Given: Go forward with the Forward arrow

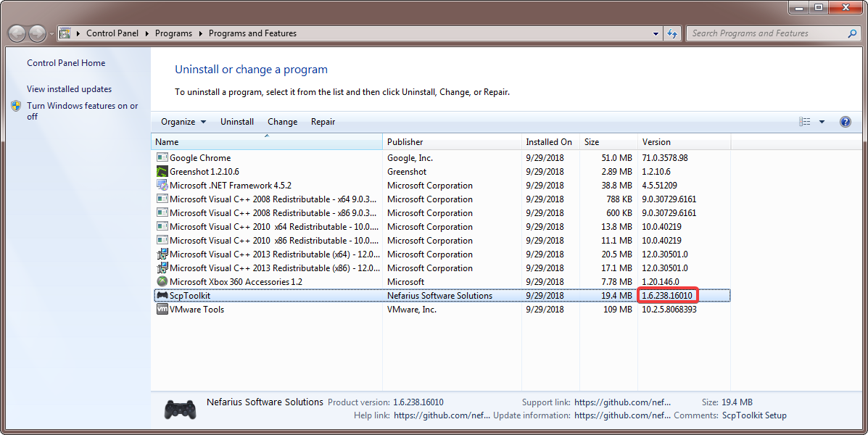Looking at the screenshot, I should coord(37,34).
